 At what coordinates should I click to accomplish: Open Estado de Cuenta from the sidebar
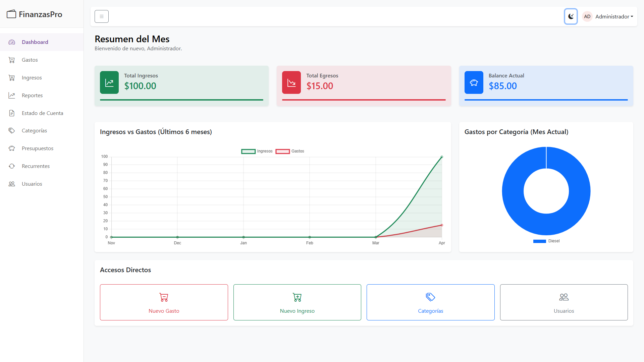pos(42,113)
